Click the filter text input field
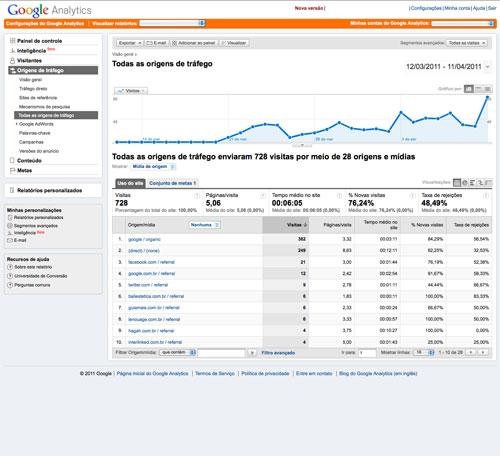 click(222, 352)
